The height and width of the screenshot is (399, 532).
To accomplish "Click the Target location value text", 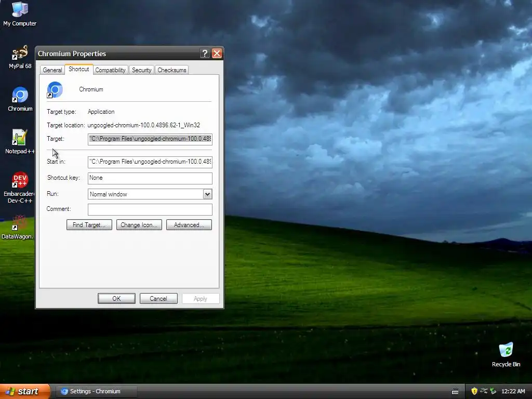I will [x=143, y=125].
